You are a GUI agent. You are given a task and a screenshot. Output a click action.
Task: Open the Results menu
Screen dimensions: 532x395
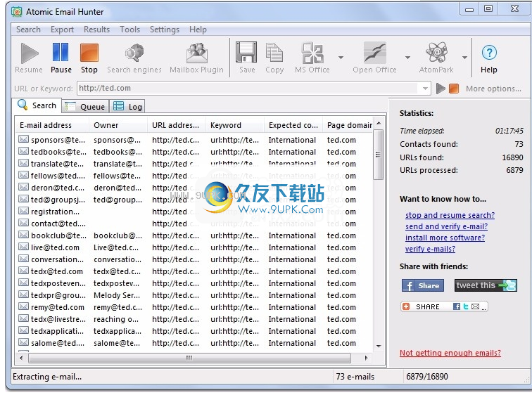click(x=96, y=30)
